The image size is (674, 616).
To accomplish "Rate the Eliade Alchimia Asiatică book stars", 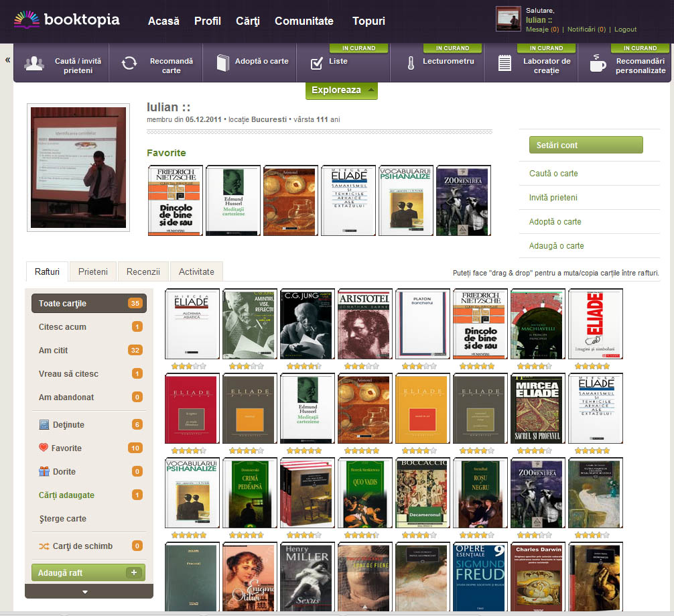I will [x=189, y=367].
